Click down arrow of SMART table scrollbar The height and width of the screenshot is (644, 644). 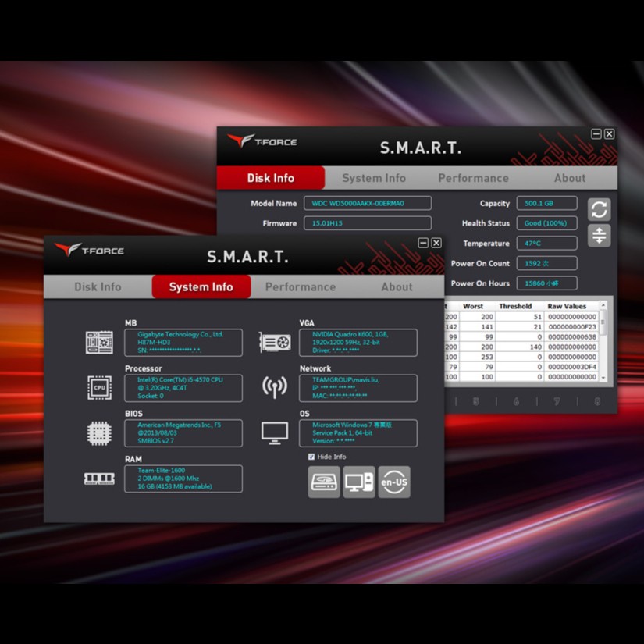tap(603, 378)
